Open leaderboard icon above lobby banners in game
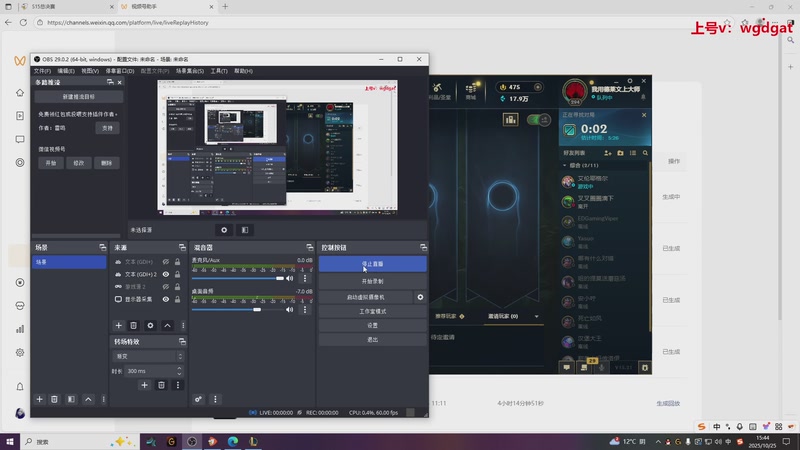The height and width of the screenshot is (450, 800). [x=510, y=119]
